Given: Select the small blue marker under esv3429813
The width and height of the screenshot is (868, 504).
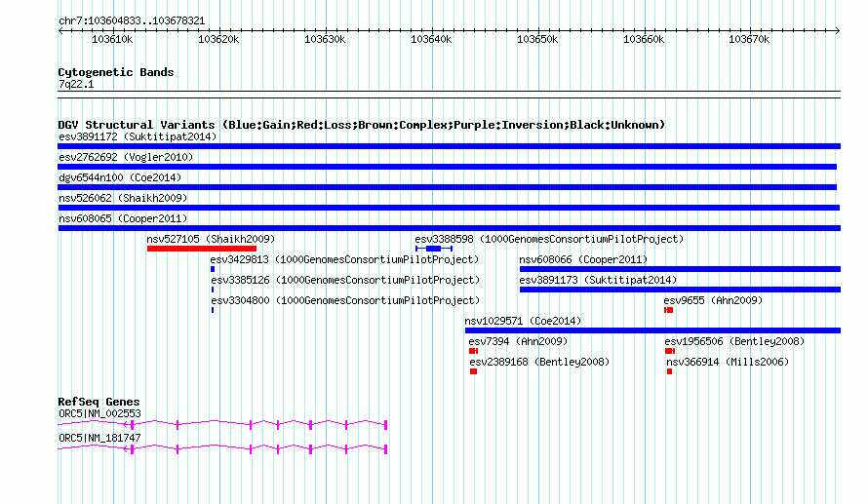Looking at the screenshot, I should [x=213, y=269].
